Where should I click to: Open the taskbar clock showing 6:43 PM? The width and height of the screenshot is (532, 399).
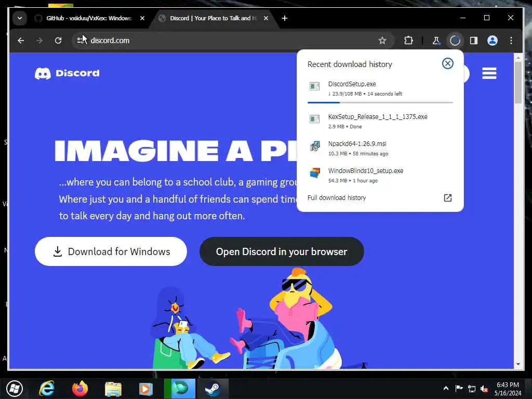pos(508,389)
